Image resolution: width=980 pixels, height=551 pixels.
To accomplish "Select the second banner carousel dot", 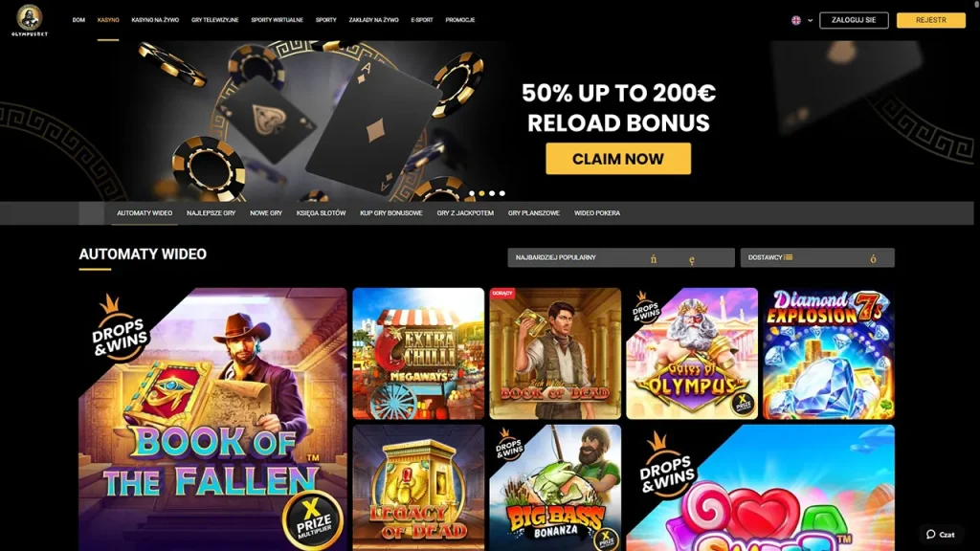I will point(482,193).
